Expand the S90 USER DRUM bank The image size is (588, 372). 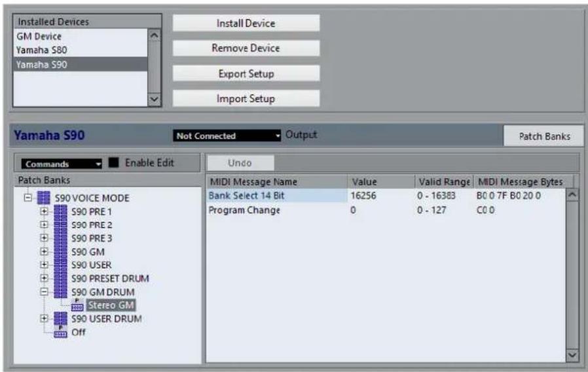tap(44, 318)
